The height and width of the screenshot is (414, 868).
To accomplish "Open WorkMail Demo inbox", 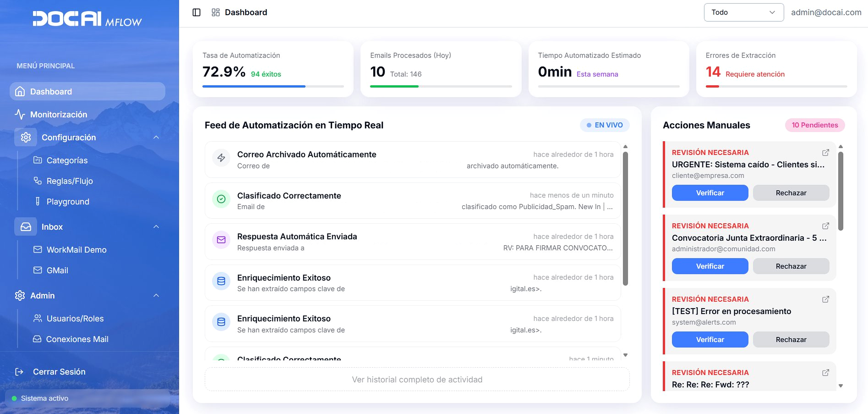I will point(76,250).
